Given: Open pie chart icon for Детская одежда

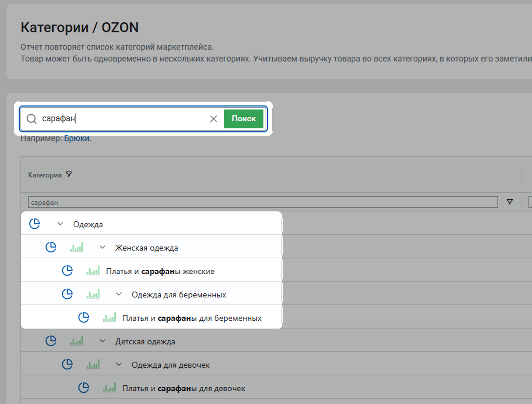Looking at the screenshot, I should point(51,341).
